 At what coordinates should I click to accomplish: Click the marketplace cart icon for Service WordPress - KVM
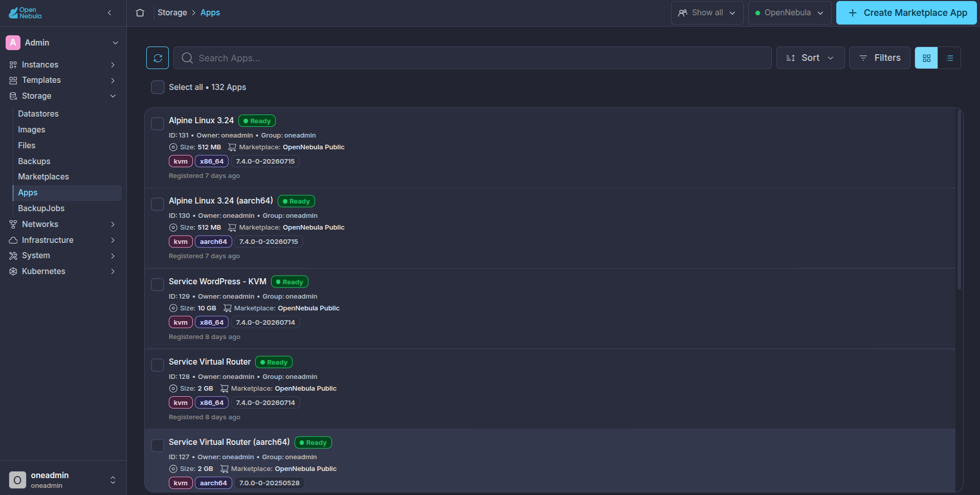click(228, 308)
